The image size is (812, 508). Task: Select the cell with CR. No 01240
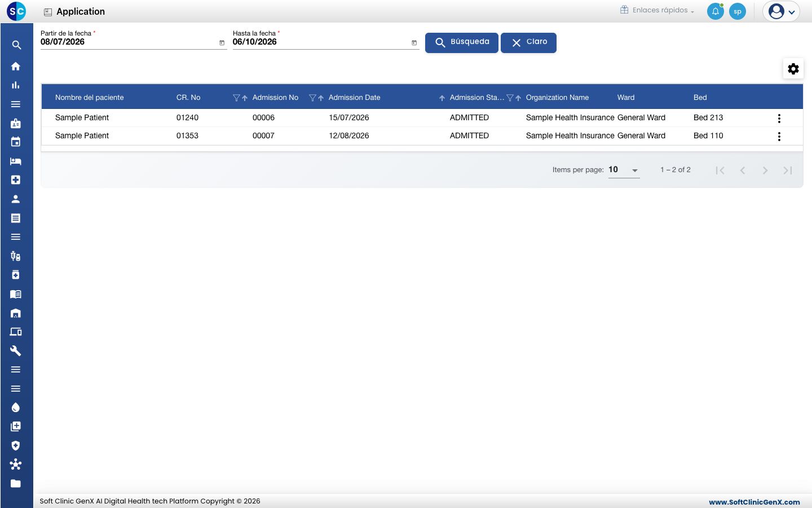(x=188, y=117)
